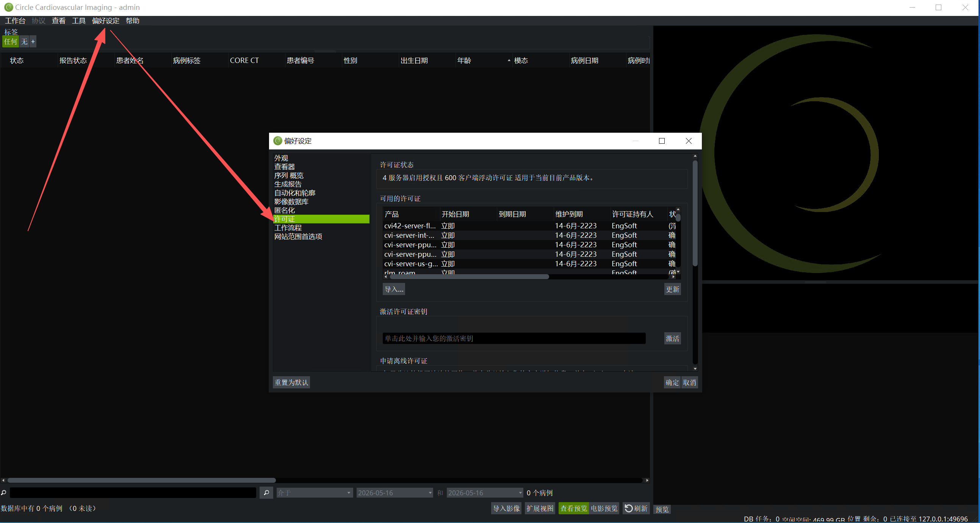This screenshot has height=523, width=980.
Task: Toggle 查看预览 mode
Action: (573, 509)
